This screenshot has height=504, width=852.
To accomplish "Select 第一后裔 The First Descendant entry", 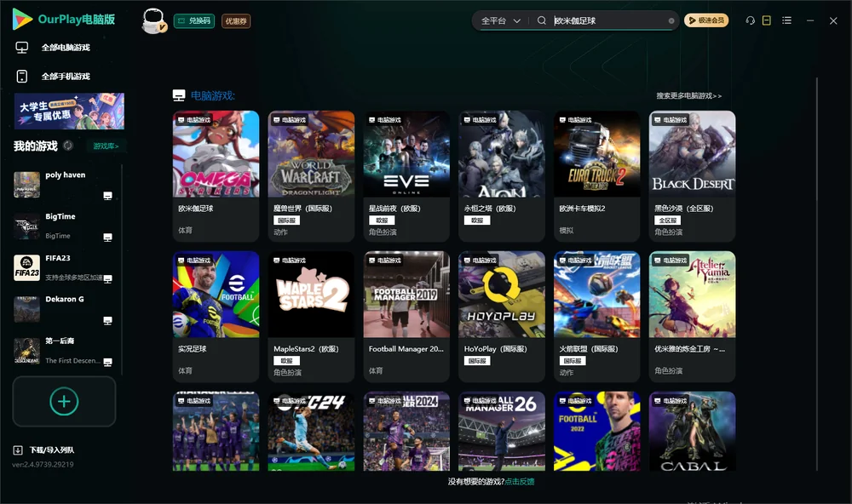I will 62,351.
